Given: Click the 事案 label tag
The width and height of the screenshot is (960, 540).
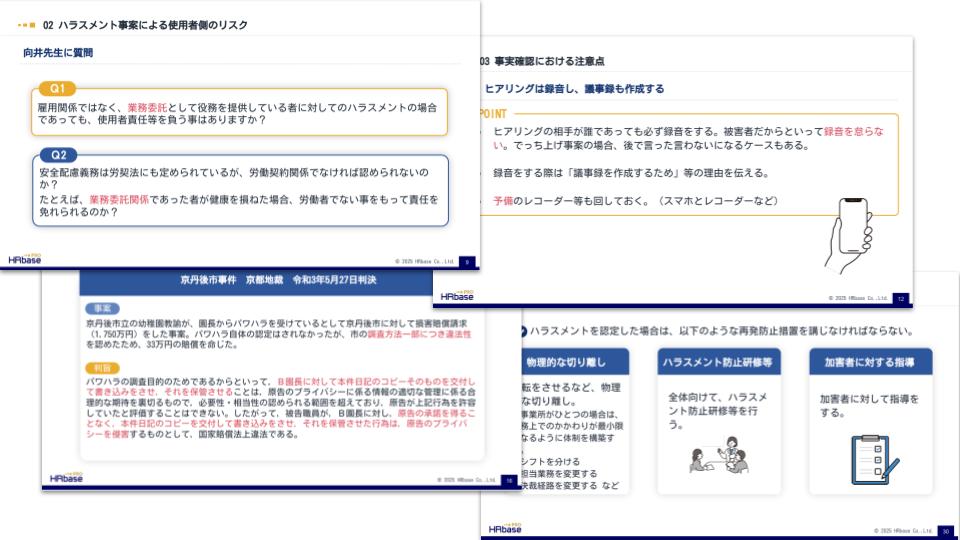Looking at the screenshot, I should [103, 309].
